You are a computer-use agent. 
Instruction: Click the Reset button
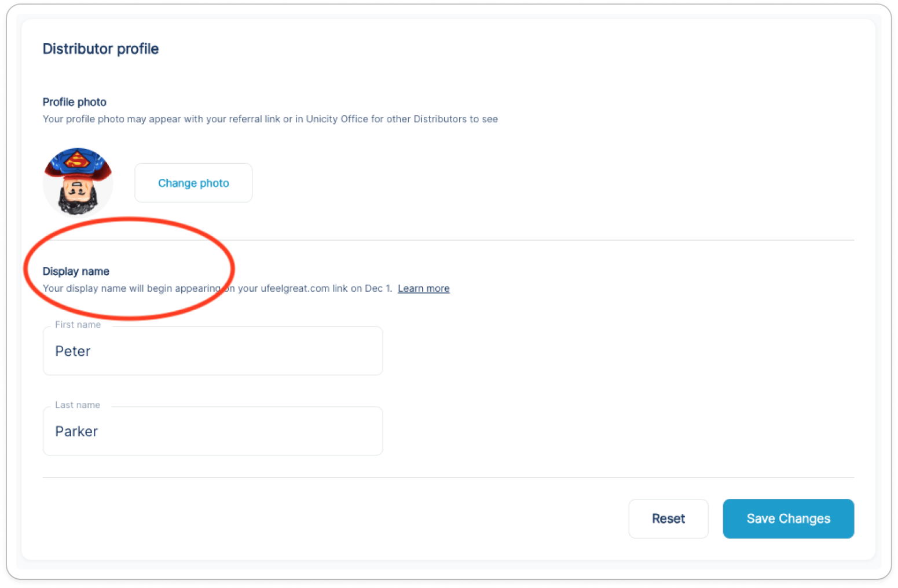[668, 519]
